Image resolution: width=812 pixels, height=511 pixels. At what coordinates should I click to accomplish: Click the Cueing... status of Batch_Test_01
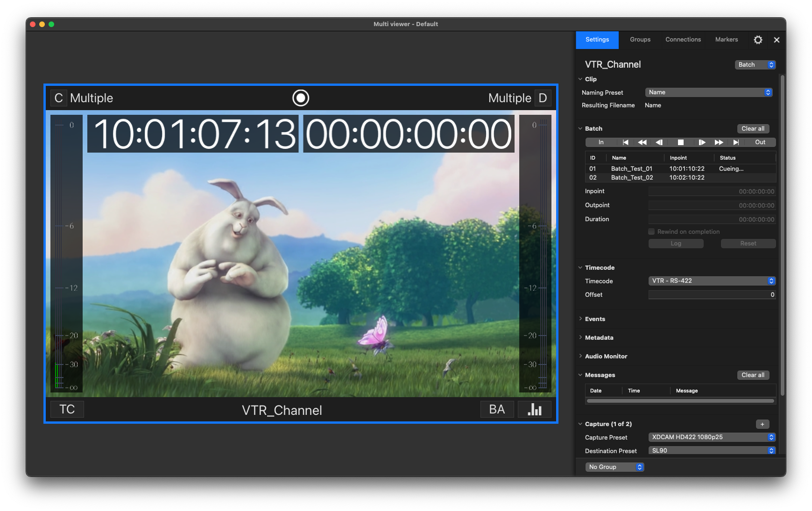(731, 169)
